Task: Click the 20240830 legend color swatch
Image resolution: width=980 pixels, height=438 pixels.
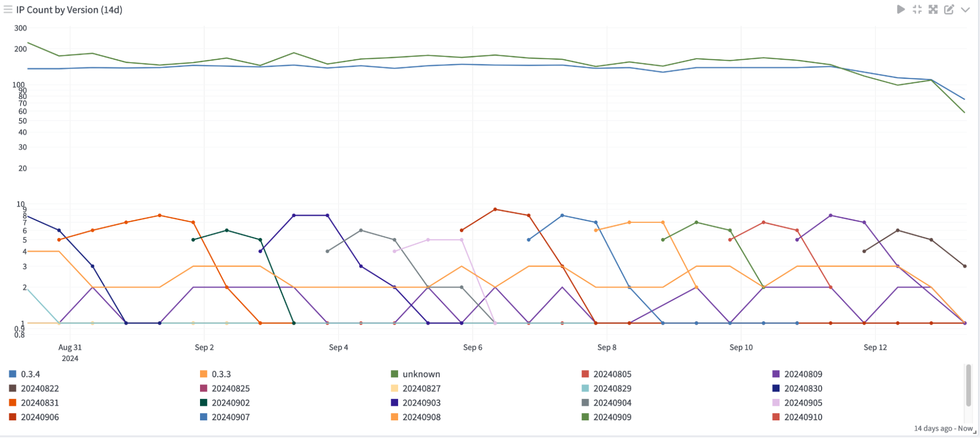Action: pos(776,389)
